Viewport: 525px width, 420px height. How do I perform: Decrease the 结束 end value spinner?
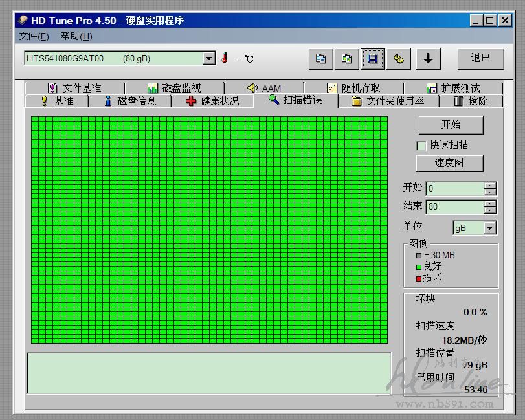490,210
